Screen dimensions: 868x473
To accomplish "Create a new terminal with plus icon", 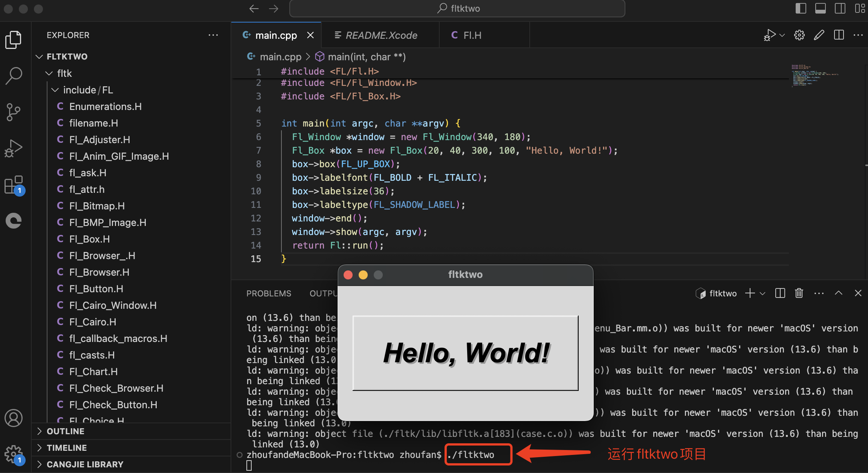I will (750, 293).
